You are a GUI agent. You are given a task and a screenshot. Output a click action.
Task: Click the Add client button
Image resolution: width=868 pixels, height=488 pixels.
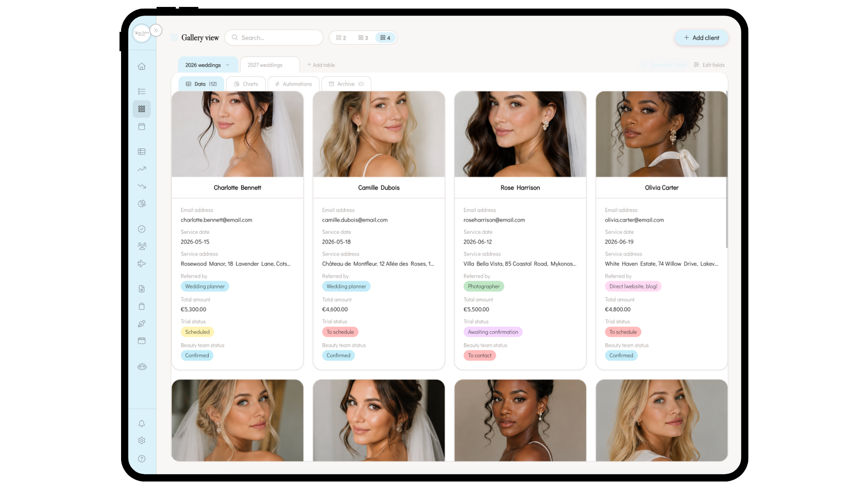click(x=701, y=38)
